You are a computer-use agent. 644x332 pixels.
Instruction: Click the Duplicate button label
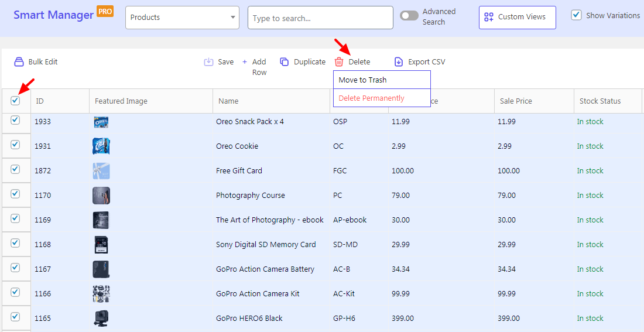[310, 62]
